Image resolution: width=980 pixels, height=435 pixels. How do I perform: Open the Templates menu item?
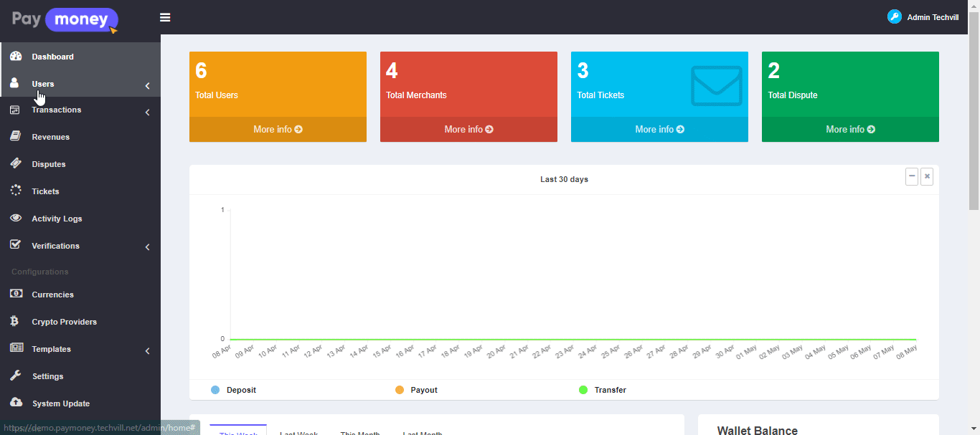click(51, 349)
